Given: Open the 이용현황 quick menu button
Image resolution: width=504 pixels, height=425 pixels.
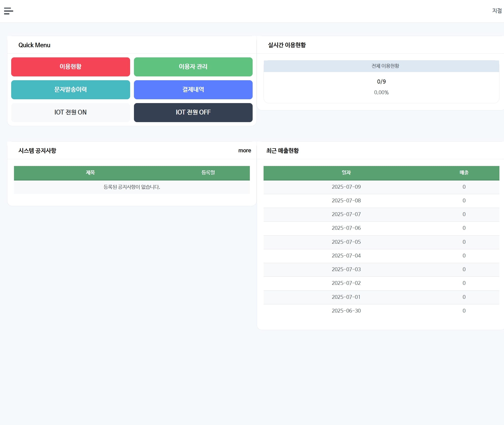Looking at the screenshot, I should pos(71,67).
